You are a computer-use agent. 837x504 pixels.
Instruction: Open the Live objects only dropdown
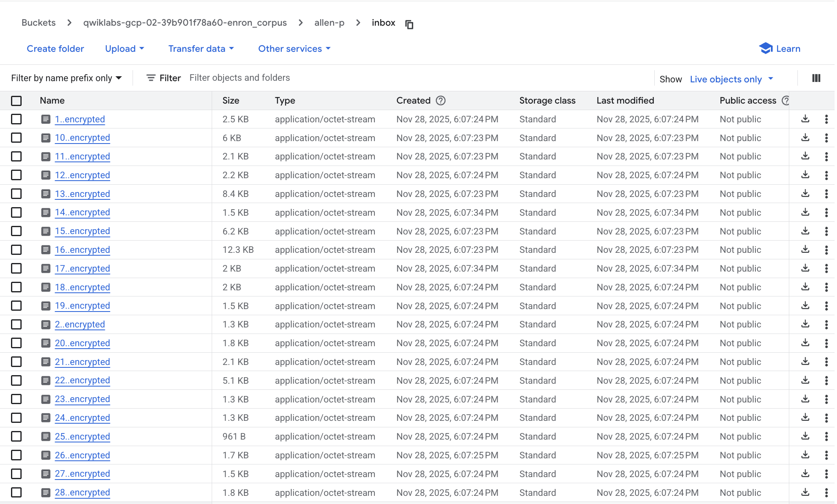[731, 79]
